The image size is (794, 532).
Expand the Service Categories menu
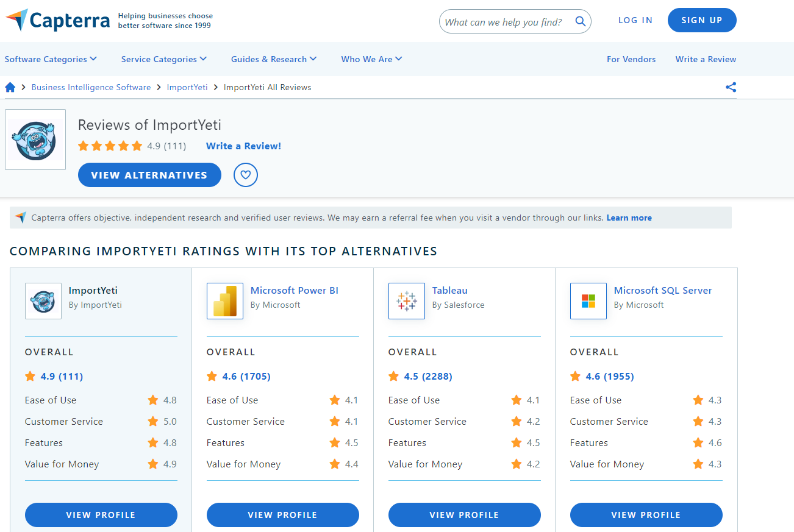(164, 59)
